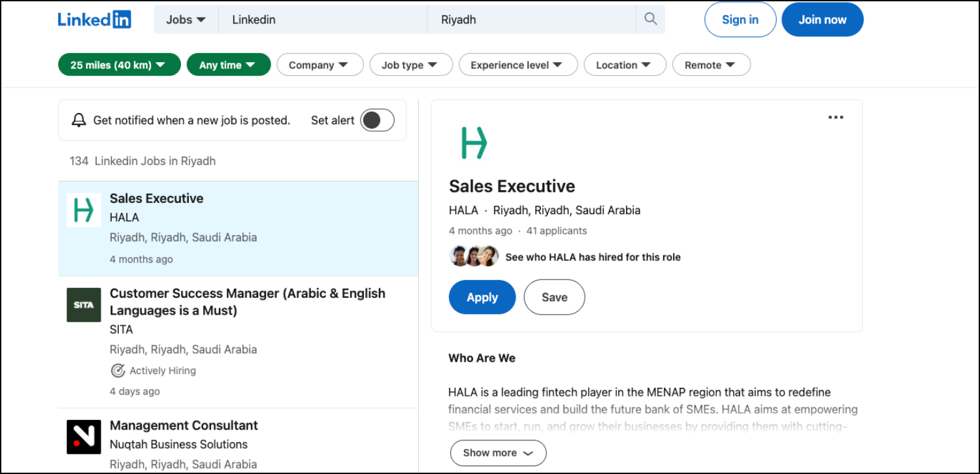Image resolution: width=980 pixels, height=474 pixels.
Task: Open the LinkedIn logo home link
Action: pyautogui.click(x=95, y=20)
